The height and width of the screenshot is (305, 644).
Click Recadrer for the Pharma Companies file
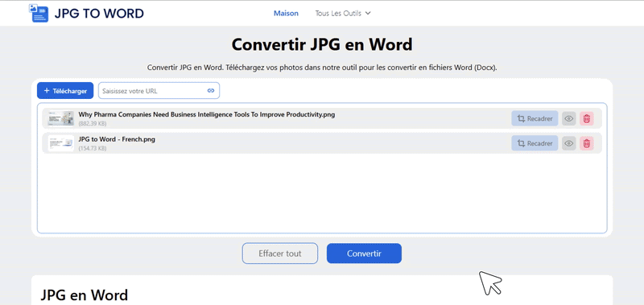[535, 118]
